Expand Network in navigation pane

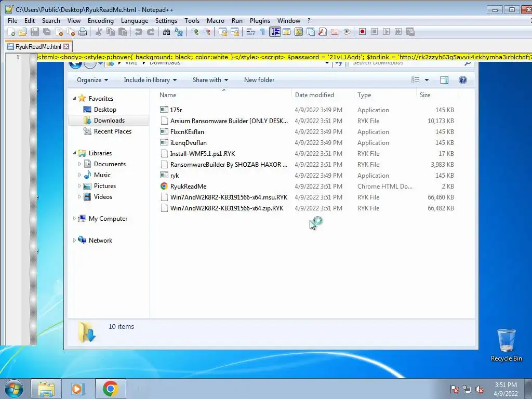(74, 240)
